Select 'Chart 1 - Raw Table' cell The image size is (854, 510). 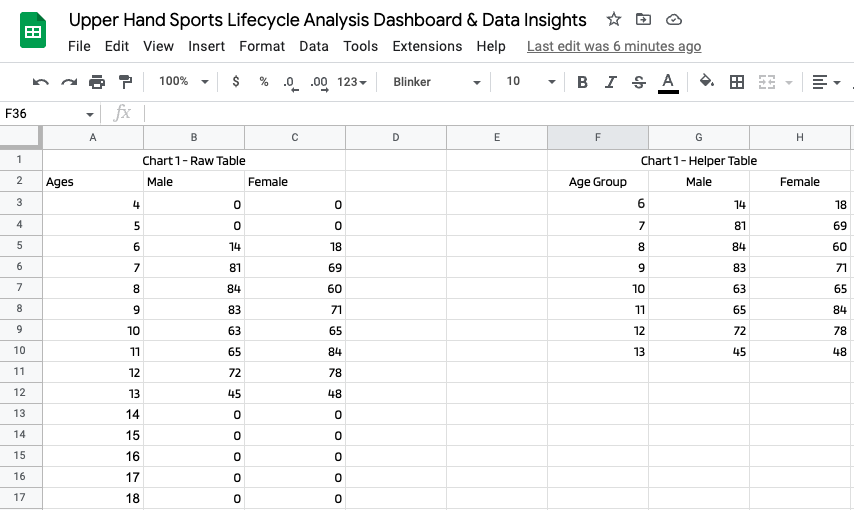point(194,160)
